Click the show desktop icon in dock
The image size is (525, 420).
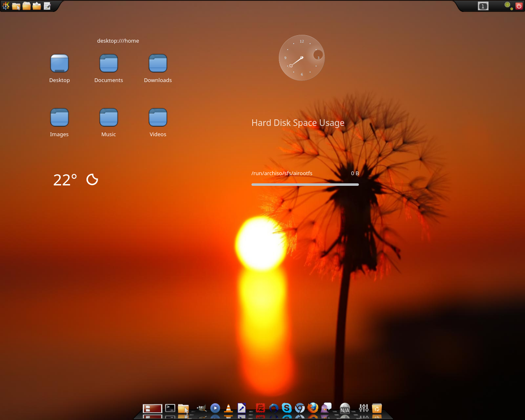[x=153, y=408]
